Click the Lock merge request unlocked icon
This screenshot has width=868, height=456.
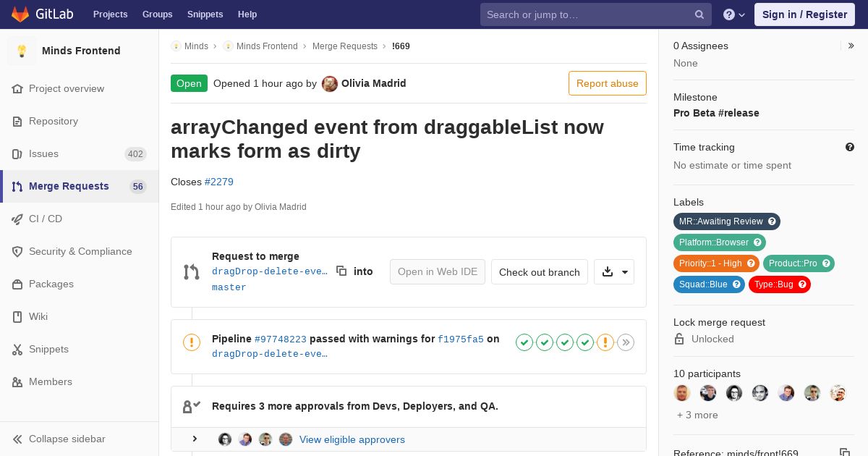point(679,339)
